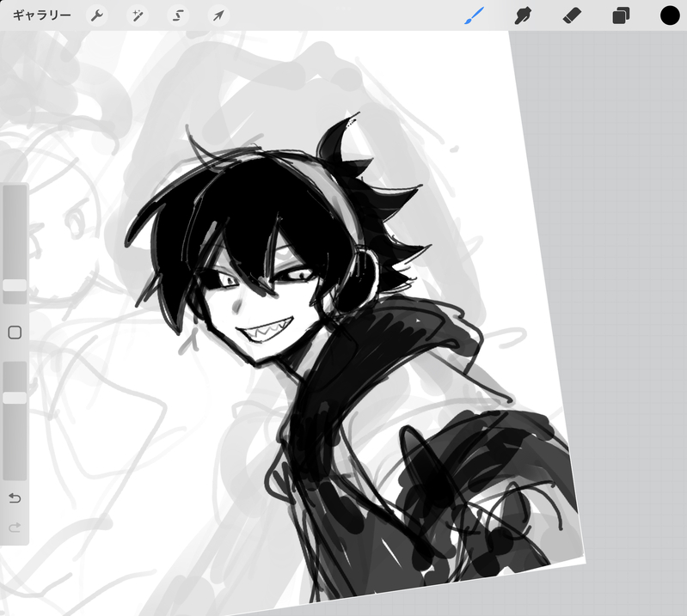Activate the Transform arrow tool
Viewport: 687px width, 616px height.
click(218, 16)
